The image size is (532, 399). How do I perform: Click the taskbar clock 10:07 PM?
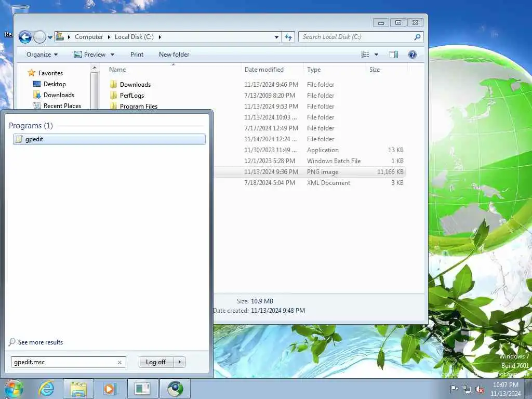coord(506,389)
